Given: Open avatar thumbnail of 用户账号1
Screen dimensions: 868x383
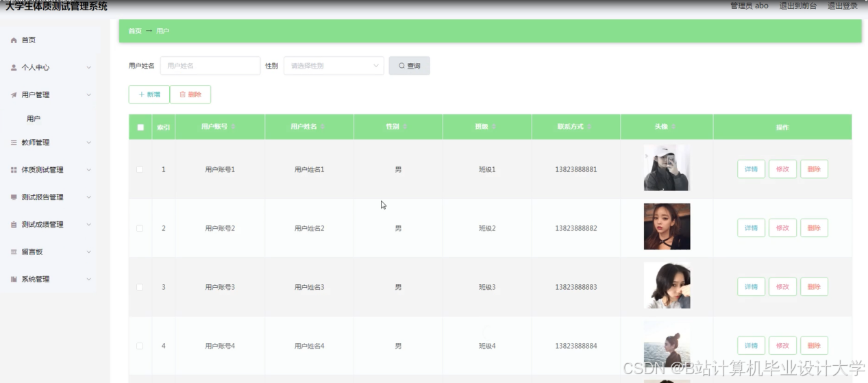Looking at the screenshot, I should click(x=667, y=168).
